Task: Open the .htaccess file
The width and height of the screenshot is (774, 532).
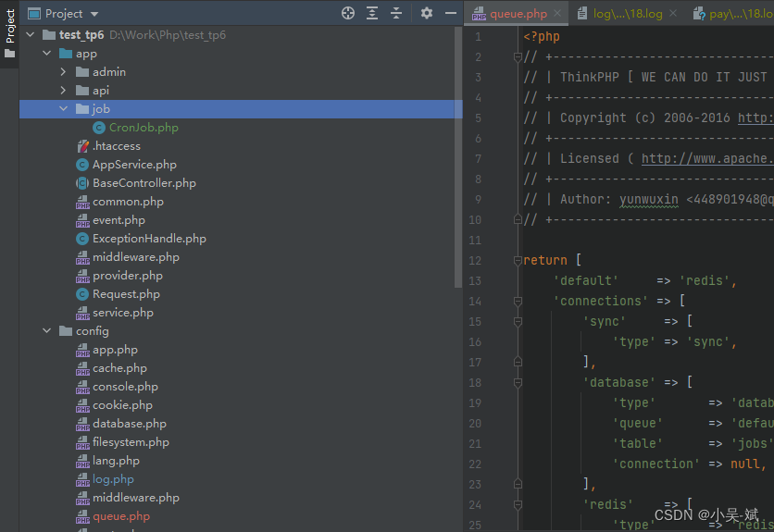Action: pyautogui.click(x=117, y=146)
